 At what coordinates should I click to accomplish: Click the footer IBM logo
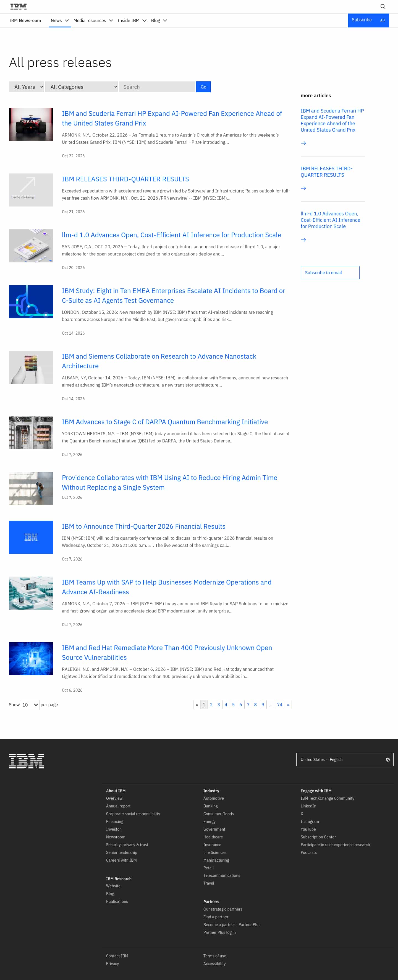pos(27,761)
